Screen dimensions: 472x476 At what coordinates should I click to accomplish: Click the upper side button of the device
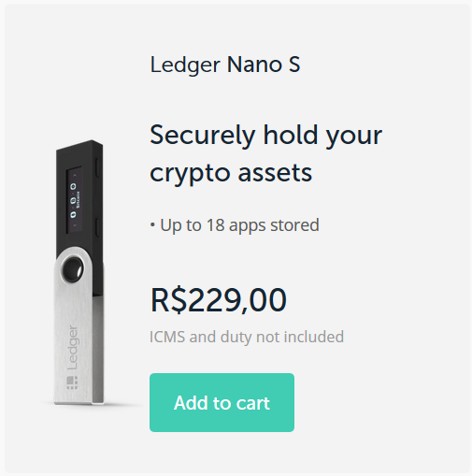97,168
